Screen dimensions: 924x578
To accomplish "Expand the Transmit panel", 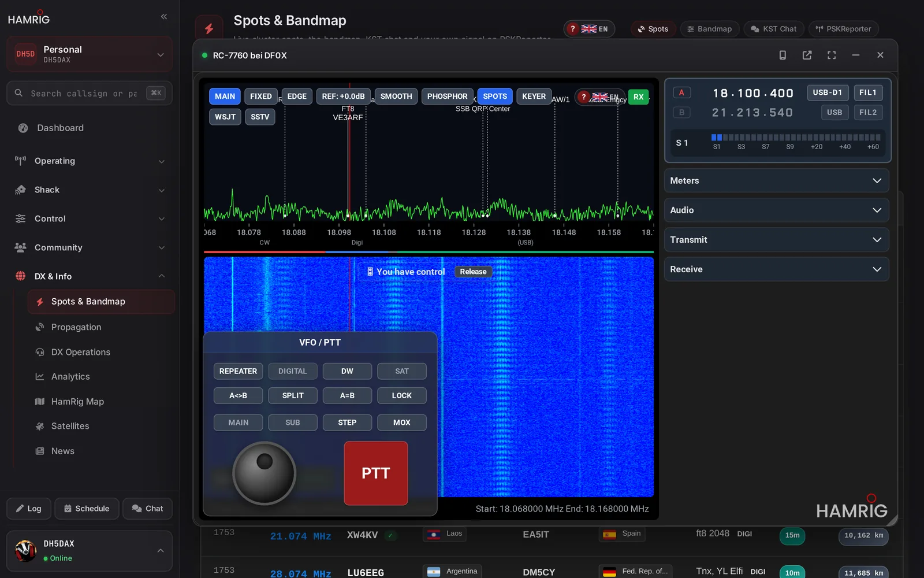I will click(x=776, y=240).
